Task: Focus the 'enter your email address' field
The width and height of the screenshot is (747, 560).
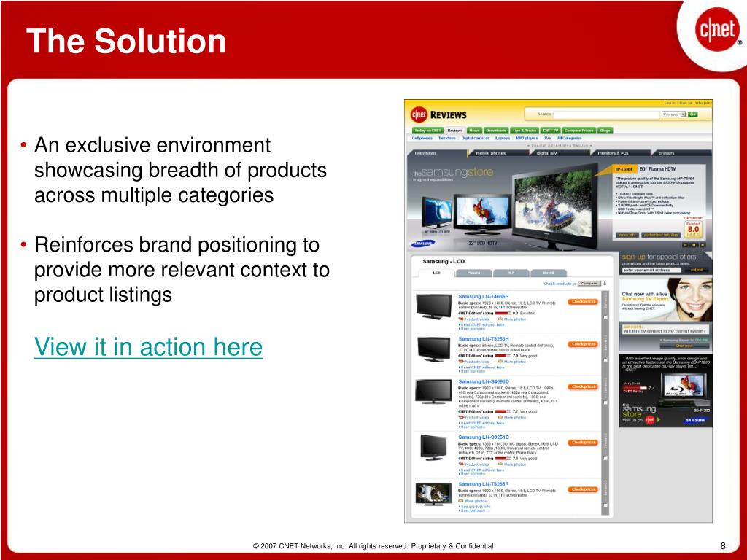Action: (x=651, y=270)
